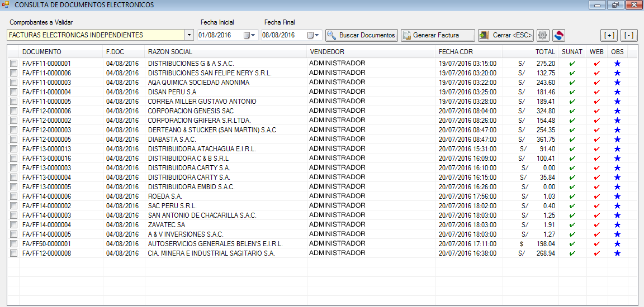This screenshot has width=644, height=307.
Task: Tick the checkbox for FA/FF12-0000005
Action: pos(13,140)
